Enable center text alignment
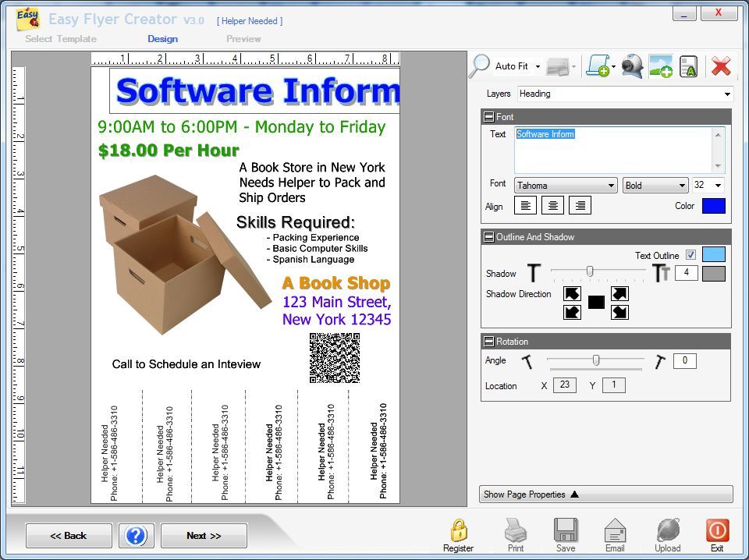 point(552,205)
